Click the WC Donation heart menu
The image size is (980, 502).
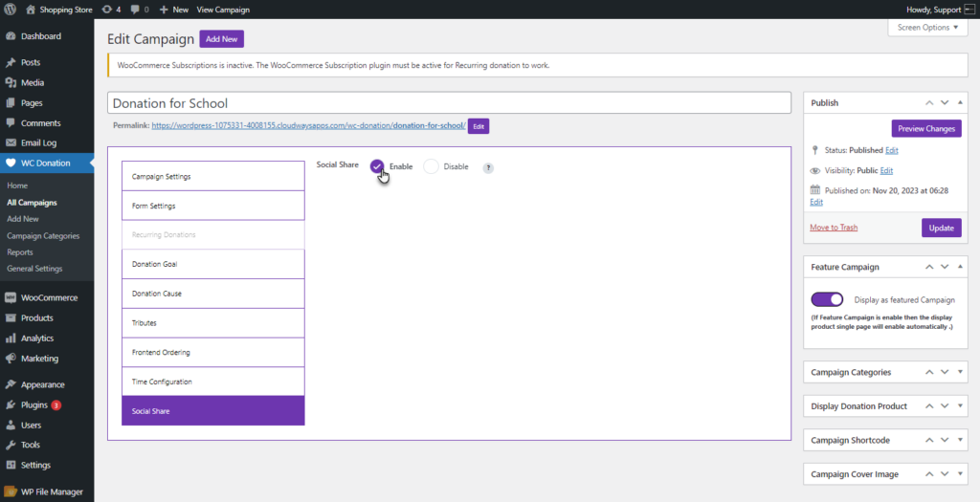pyautogui.click(x=47, y=163)
